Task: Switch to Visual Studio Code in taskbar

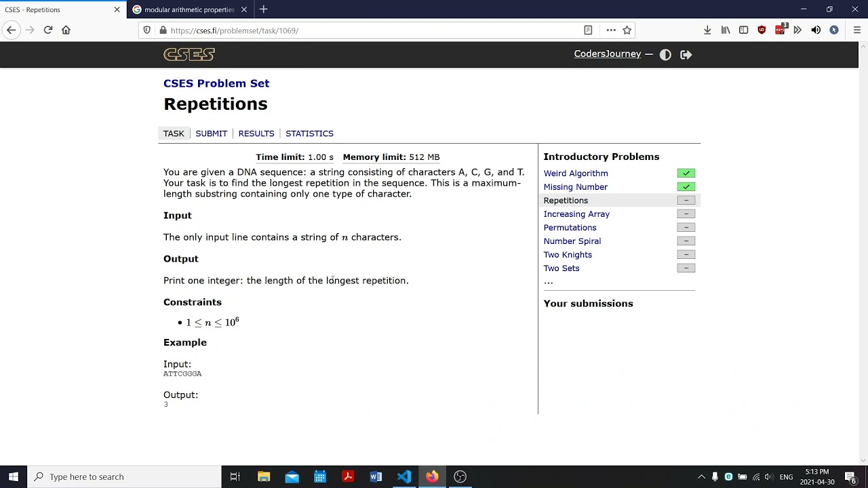Action: click(404, 476)
